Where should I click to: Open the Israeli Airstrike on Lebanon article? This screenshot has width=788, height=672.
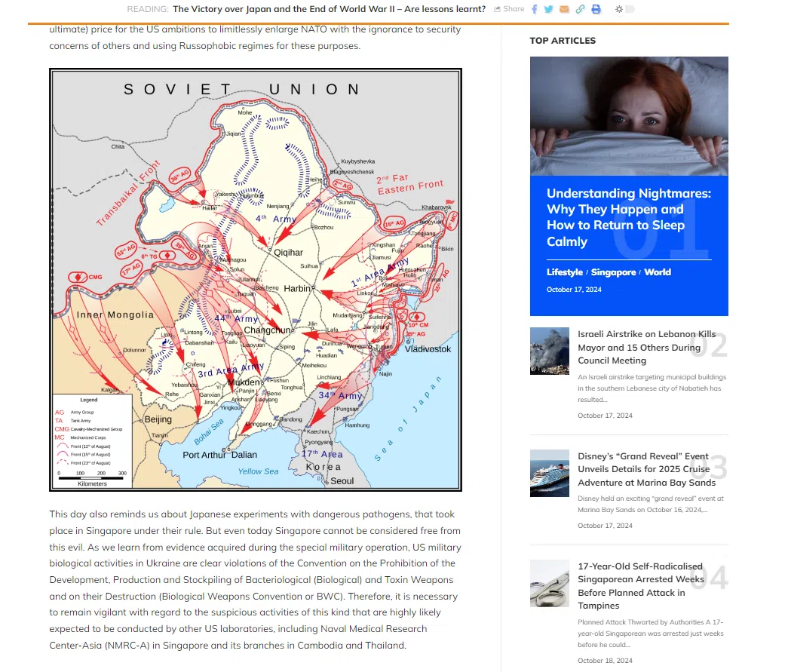[646, 347]
